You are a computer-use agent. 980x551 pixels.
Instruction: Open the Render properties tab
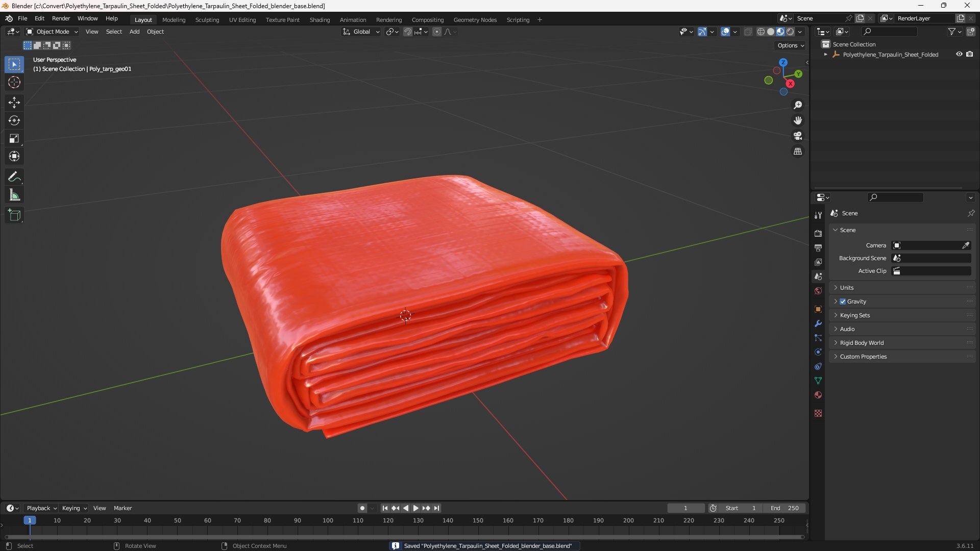[818, 233]
